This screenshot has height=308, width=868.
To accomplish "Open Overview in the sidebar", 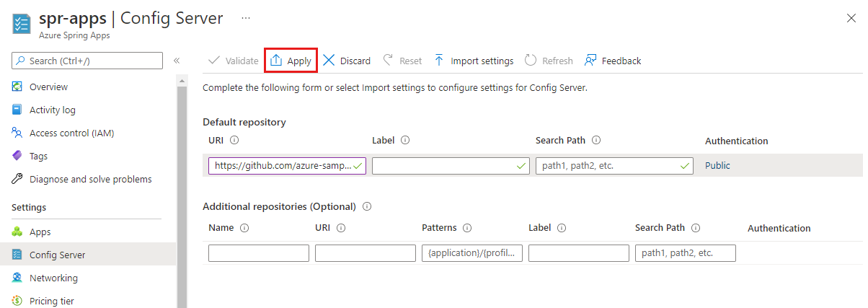I will (x=48, y=87).
